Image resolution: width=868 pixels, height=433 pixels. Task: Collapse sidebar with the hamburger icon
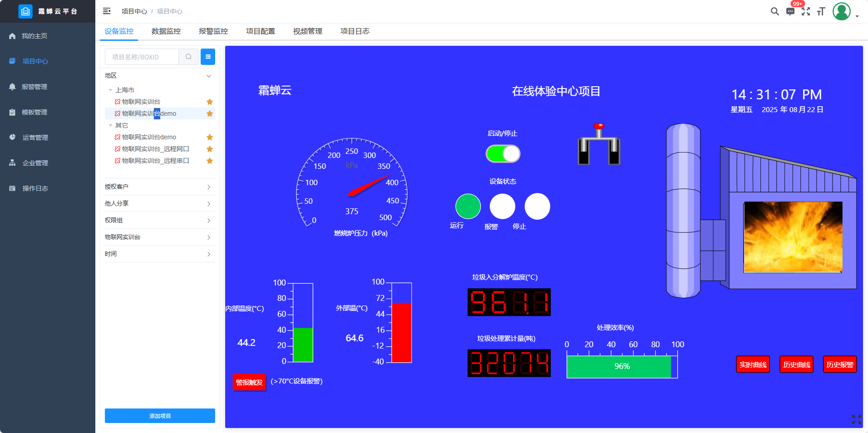click(x=107, y=11)
